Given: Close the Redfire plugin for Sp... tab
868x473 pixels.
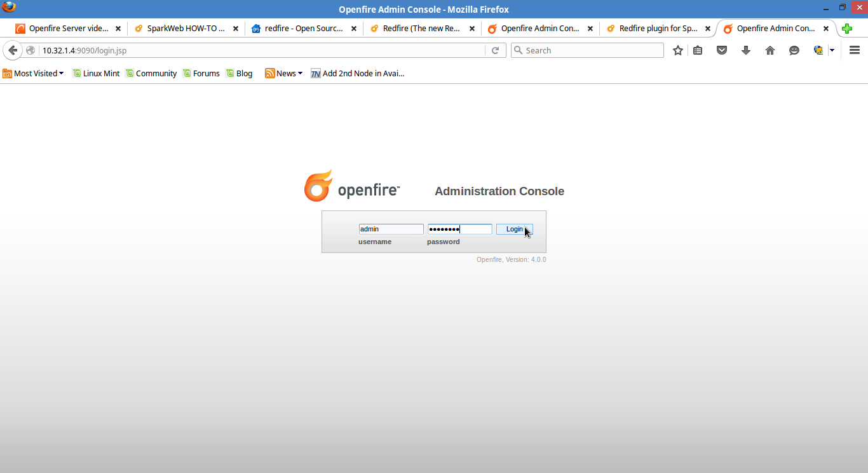Looking at the screenshot, I should point(708,29).
